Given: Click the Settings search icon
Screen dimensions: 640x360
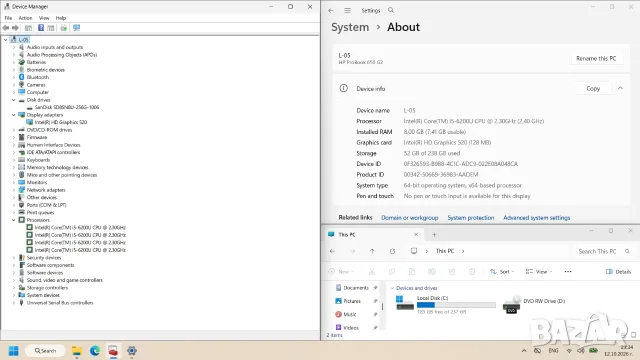Looking at the screenshot, I should 391,10.
